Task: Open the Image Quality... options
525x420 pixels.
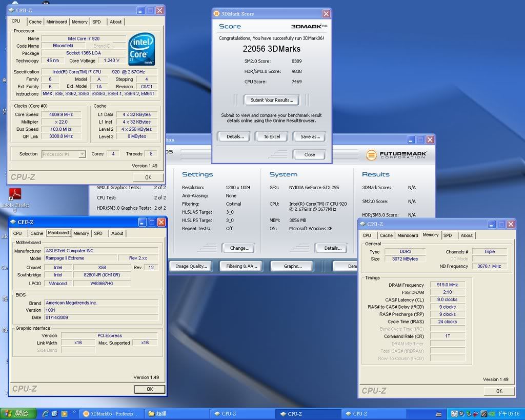Action: point(192,266)
